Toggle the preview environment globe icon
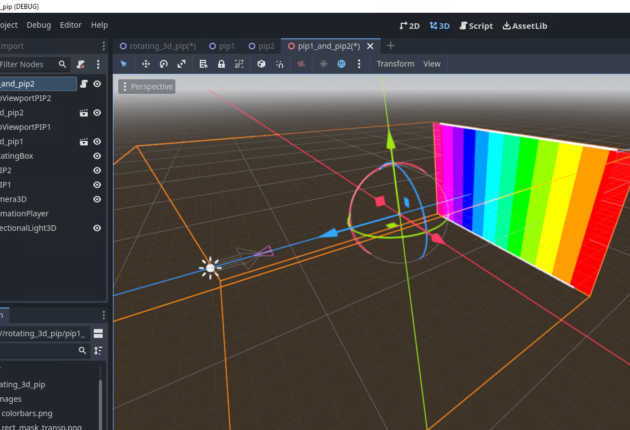 click(x=341, y=64)
